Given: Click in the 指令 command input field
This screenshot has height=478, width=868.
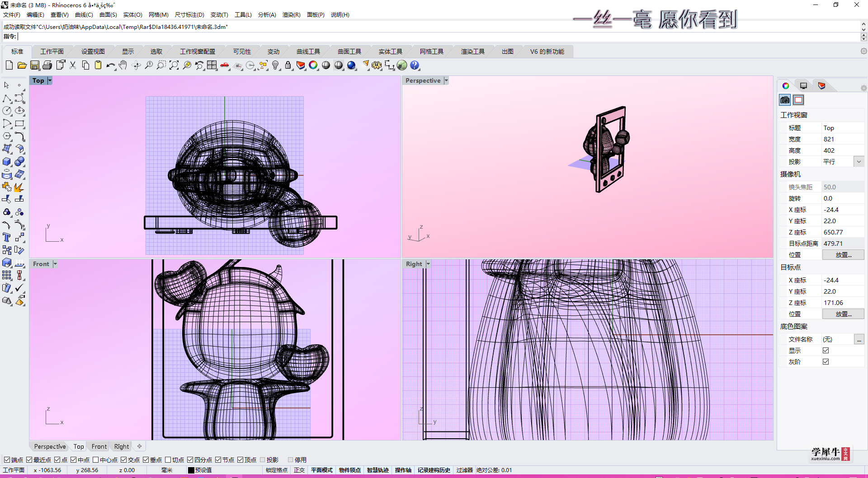Looking at the screenshot, I should coord(439,37).
